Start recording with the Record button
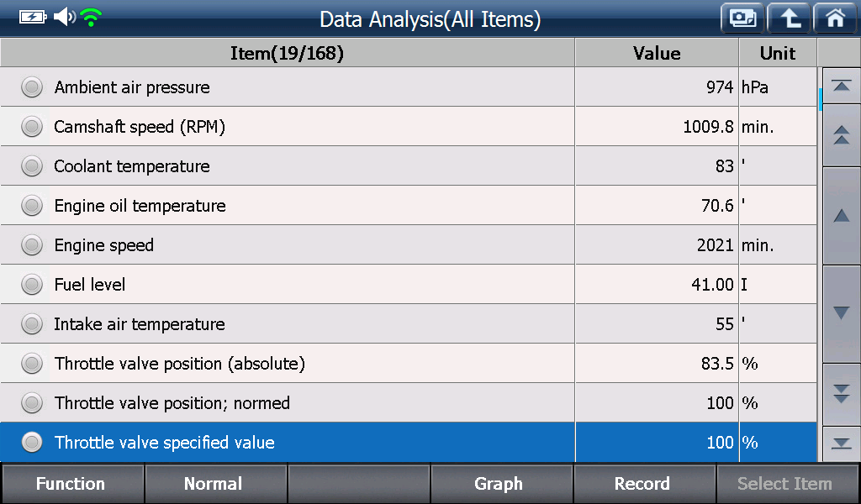The width and height of the screenshot is (861, 504). tap(643, 484)
